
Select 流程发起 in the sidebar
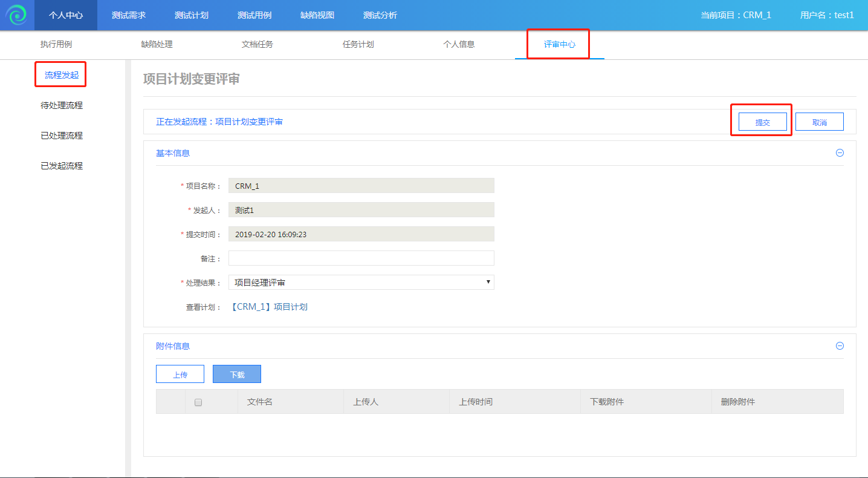62,75
